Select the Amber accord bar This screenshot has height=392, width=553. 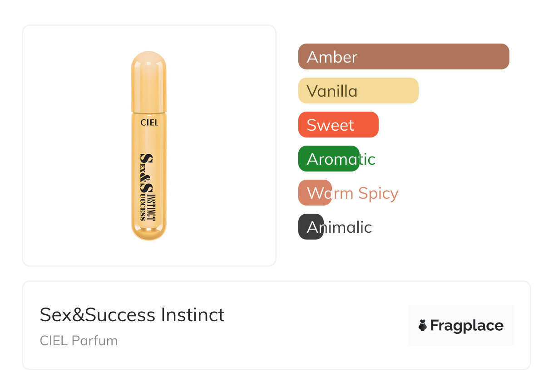pos(431,57)
